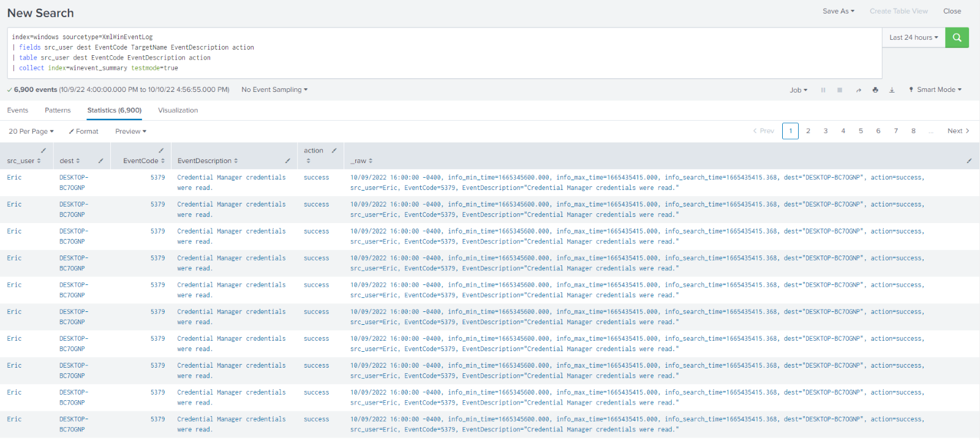Open the Format options
Screen dimensions: 980x440
(83, 131)
